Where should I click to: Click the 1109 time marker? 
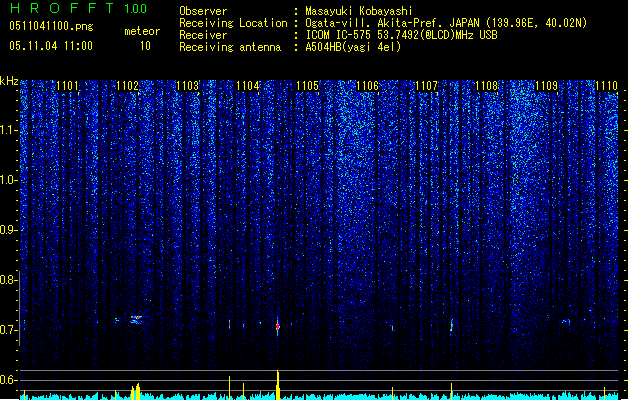[546, 86]
